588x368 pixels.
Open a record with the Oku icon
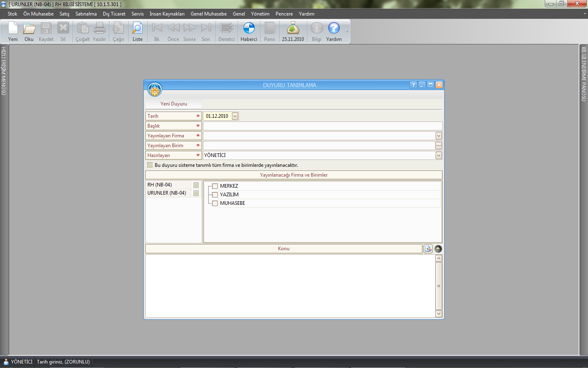coord(29,29)
